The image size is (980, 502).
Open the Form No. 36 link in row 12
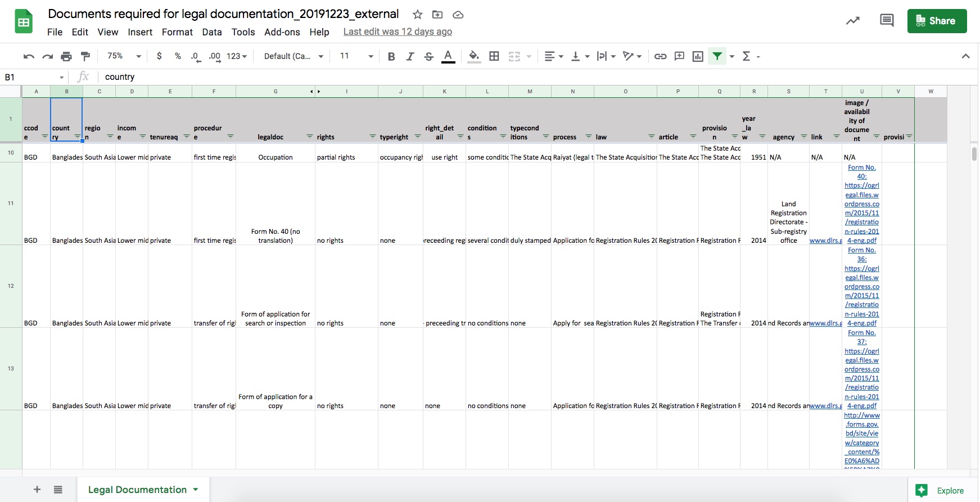(861, 287)
